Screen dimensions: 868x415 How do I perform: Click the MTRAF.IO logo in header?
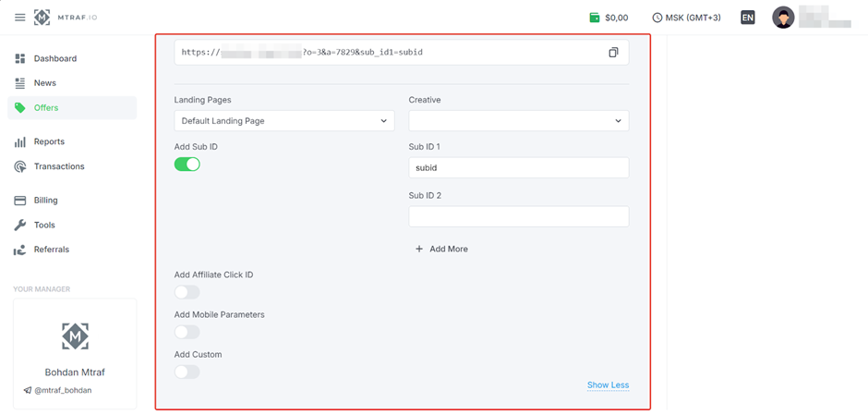(66, 18)
